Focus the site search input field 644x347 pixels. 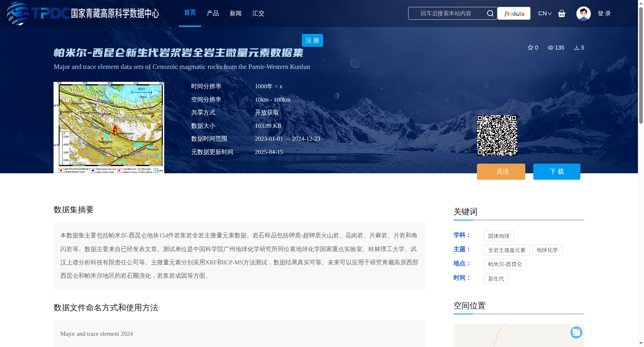tap(446, 13)
